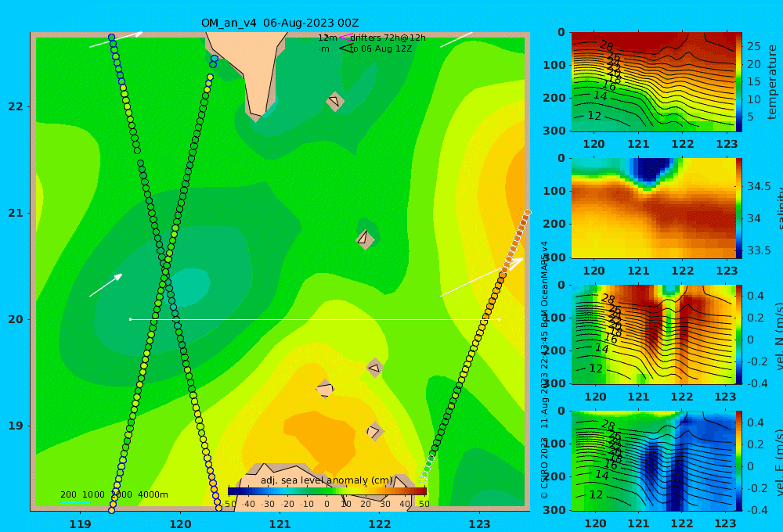The width and height of the screenshot is (783, 532).
Task: Click the white current arrow near 20.3N 119.2E
Action: point(106,285)
